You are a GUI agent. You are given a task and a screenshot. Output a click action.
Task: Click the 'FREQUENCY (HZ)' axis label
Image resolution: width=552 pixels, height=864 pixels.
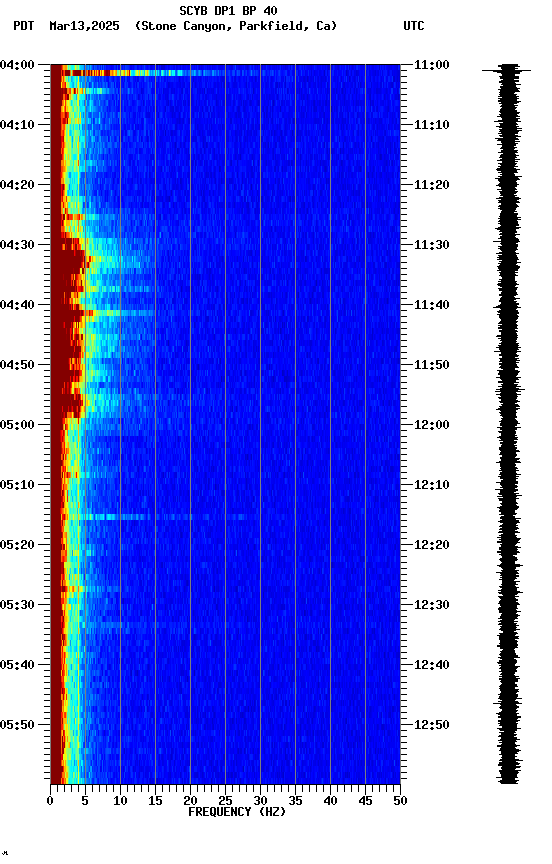coord(237,812)
